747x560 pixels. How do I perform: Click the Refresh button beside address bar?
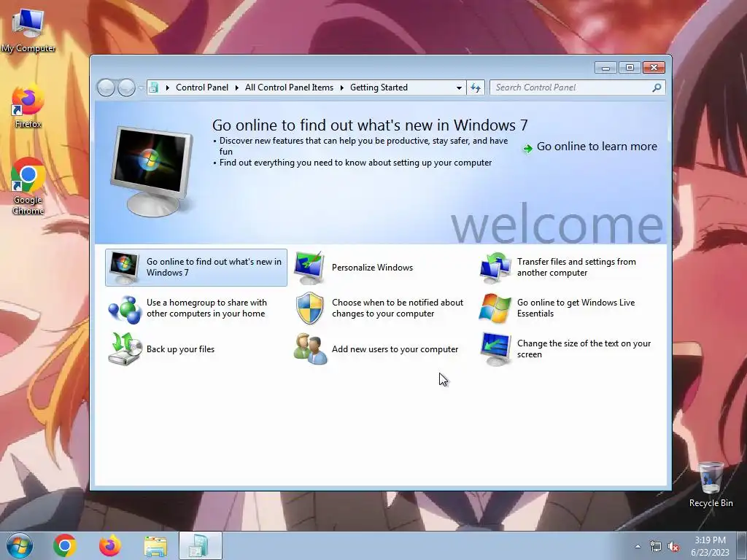point(476,87)
